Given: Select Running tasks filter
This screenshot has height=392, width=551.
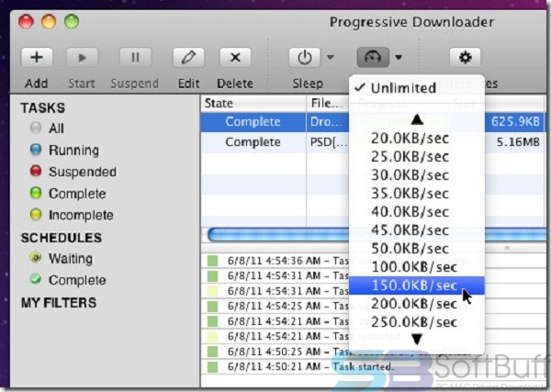Looking at the screenshot, I should [x=64, y=150].
